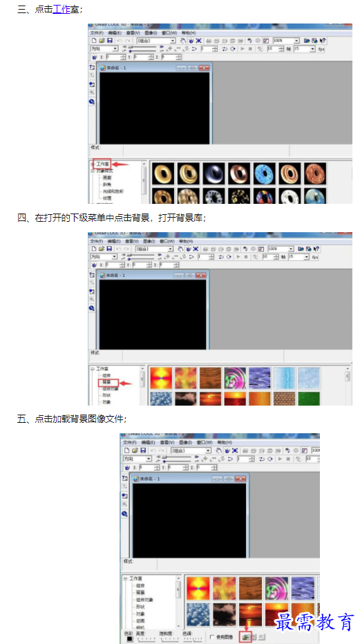Select 纹理 tree item in step three screenshot
The image size is (360, 644).
click(106, 198)
